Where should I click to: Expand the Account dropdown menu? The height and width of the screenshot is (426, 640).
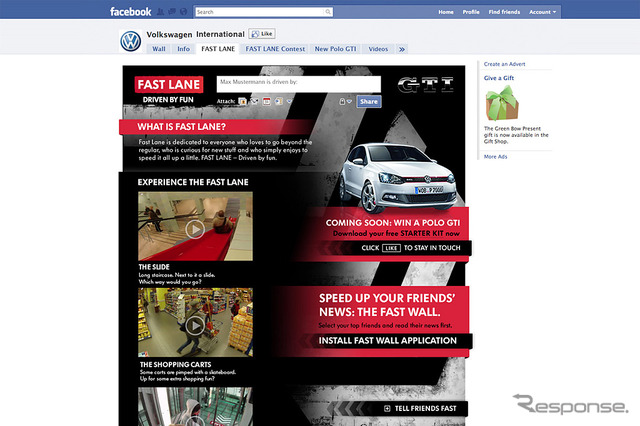click(x=542, y=12)
